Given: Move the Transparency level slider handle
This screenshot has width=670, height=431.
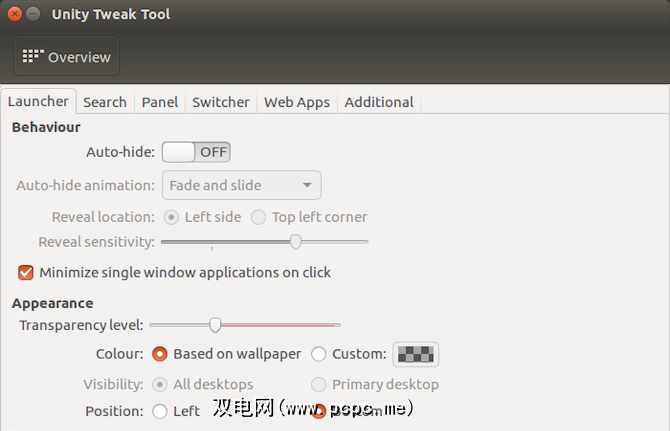Looking at the screenshot, I should (x=215, y=325).
